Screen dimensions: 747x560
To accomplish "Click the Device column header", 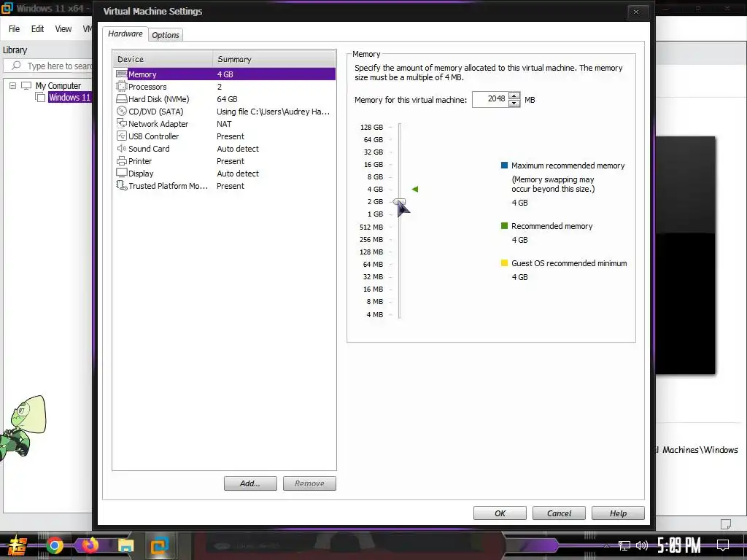I will point(163,59).
